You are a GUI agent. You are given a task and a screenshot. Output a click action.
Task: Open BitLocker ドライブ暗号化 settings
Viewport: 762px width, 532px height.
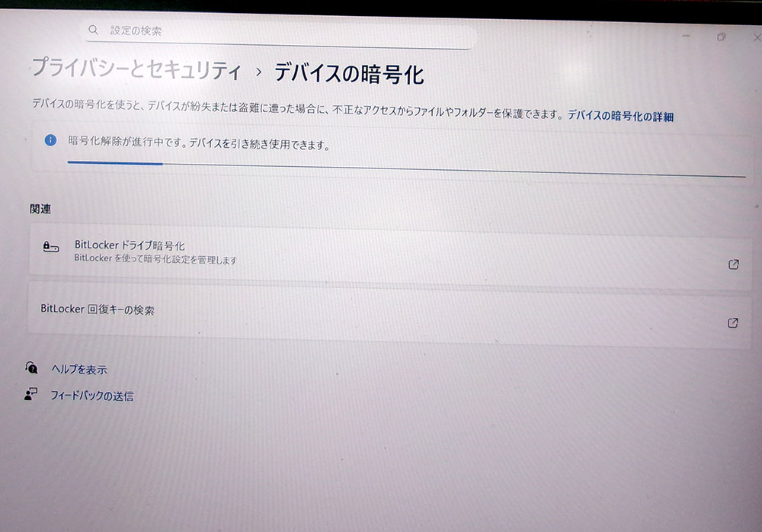(130, 246)
